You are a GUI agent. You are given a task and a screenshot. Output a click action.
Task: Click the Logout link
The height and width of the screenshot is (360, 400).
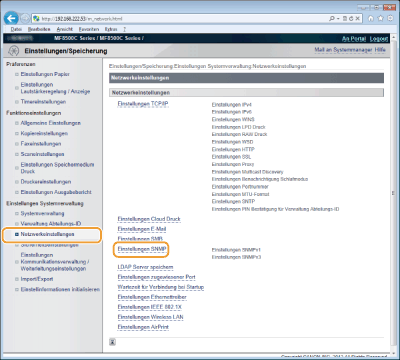coord(379,39)
